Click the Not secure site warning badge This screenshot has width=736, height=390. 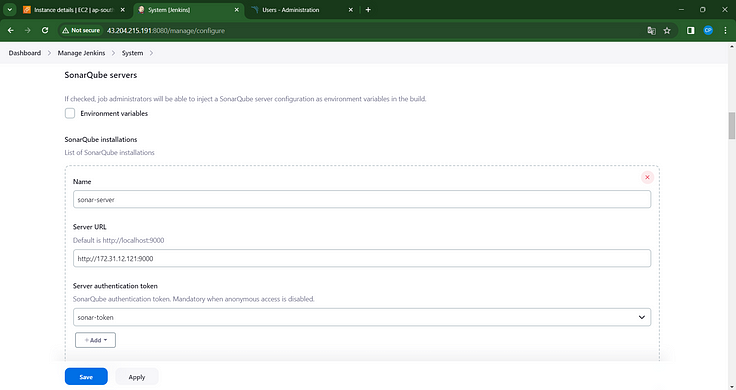coord(81,30)
